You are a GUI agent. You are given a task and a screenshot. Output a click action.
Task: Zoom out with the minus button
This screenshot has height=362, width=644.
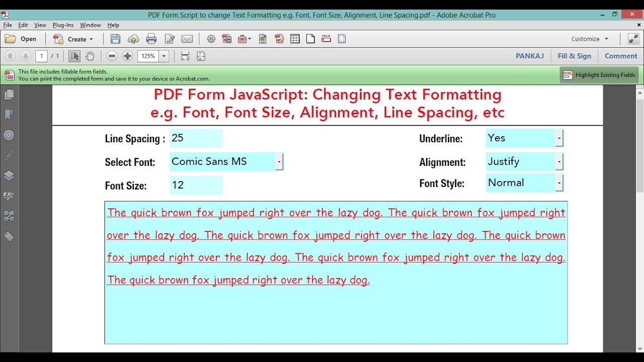(x=112, y=56)
